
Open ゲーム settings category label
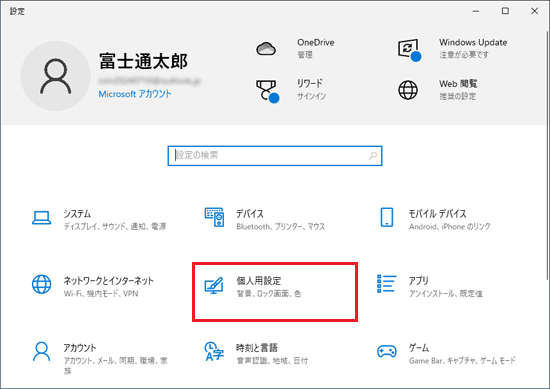click(x=419, y=348)
